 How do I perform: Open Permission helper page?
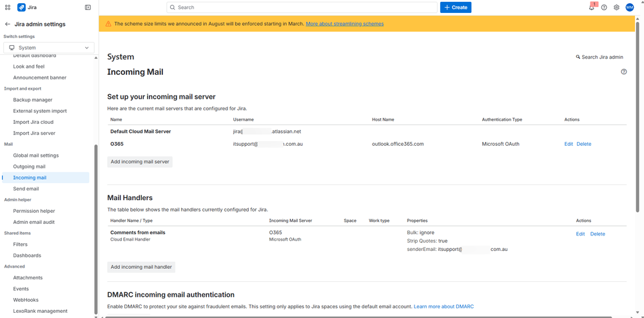[34, 211]
